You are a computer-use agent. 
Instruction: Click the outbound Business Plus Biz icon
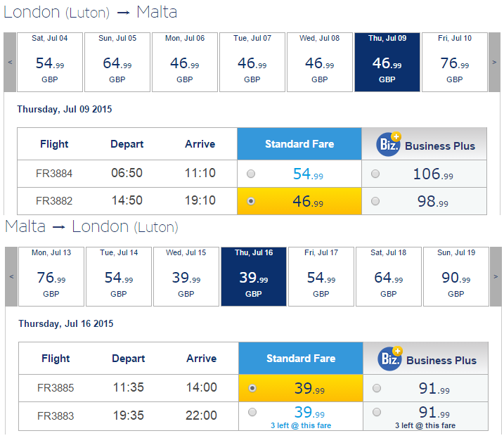(x=389, y=144)
